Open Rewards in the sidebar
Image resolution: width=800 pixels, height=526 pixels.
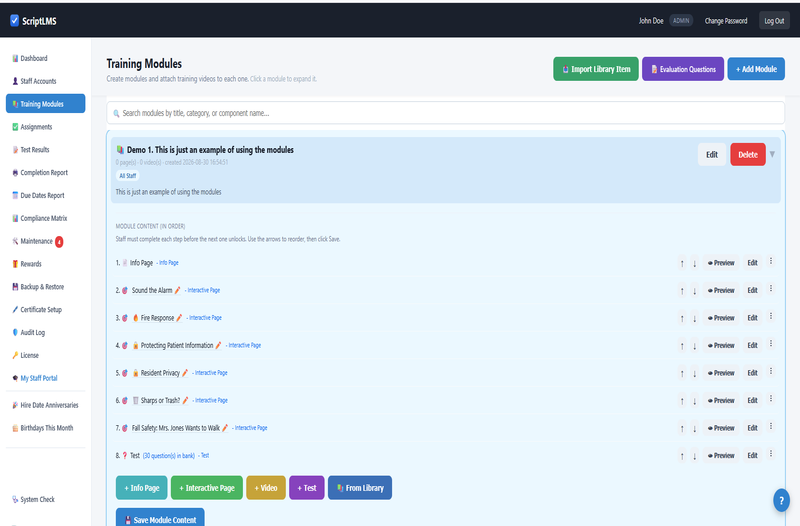click(x=45, y=264)
